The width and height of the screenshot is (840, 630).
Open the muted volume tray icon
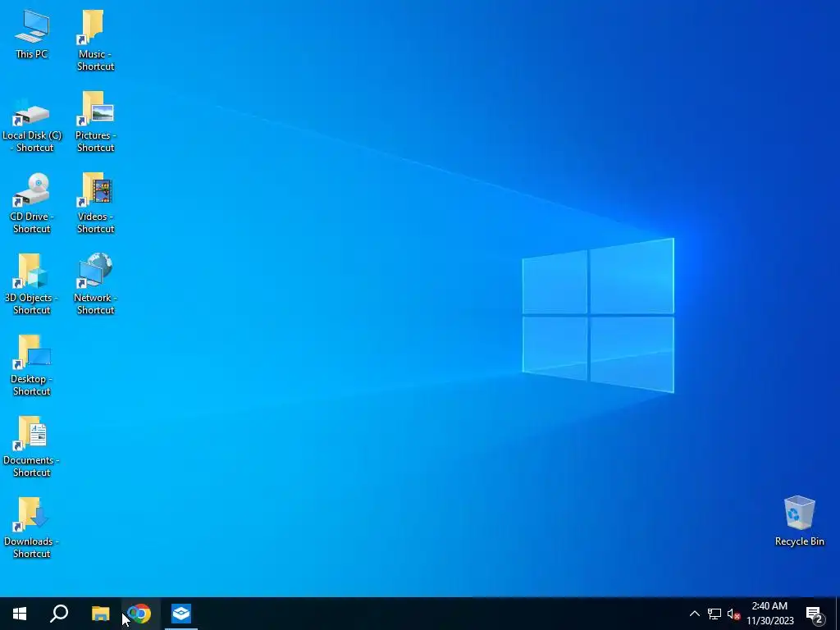pos(733,614)
